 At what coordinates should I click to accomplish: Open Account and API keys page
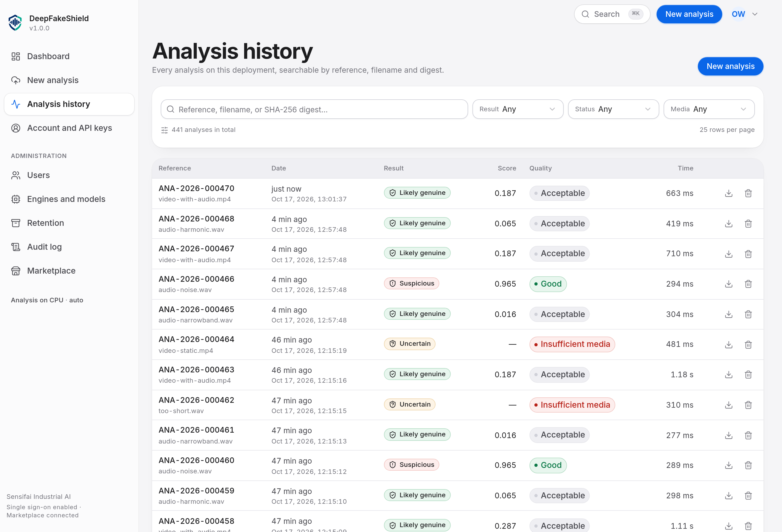click(x=69, y=128)
